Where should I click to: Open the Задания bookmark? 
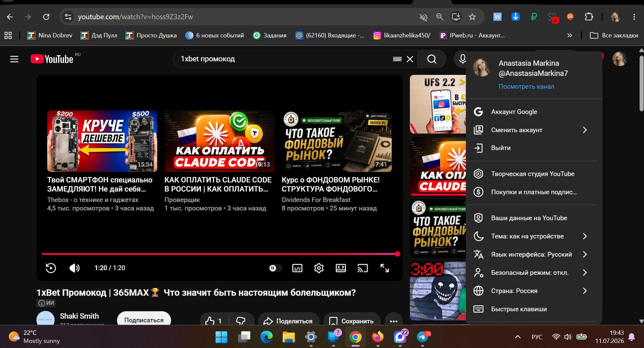(270, 35)
